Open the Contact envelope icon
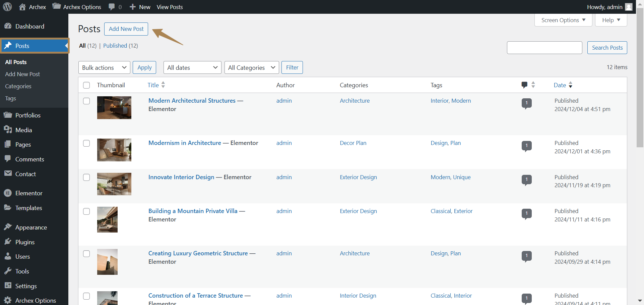The height and width of the screenshot is (305, 644). [x=8, y=173]
